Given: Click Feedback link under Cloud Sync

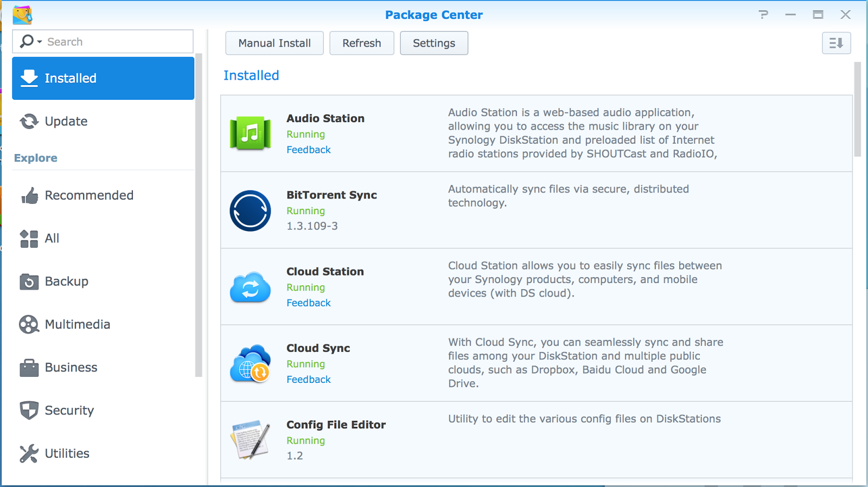Looking at the screenshot, I should [x=309, y=379].
